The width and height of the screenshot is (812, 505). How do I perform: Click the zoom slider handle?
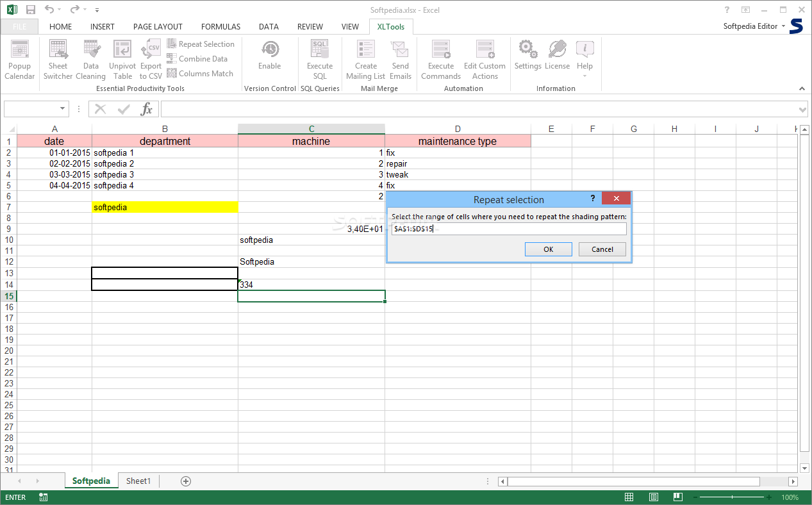point(732,497)
